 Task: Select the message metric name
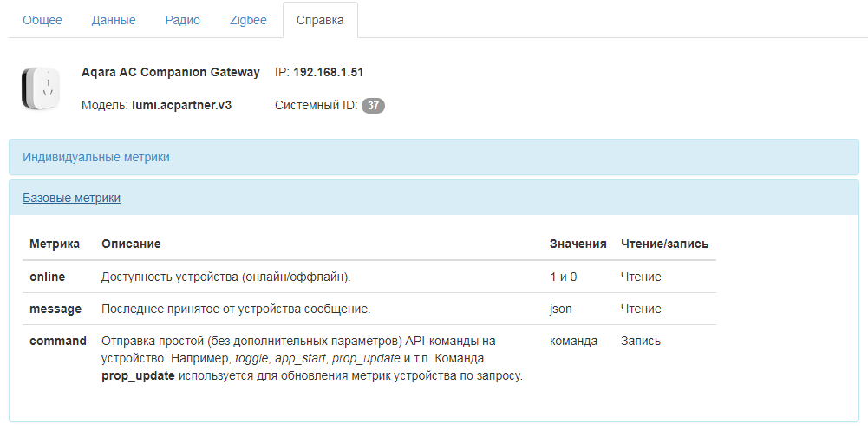point(55,309)
